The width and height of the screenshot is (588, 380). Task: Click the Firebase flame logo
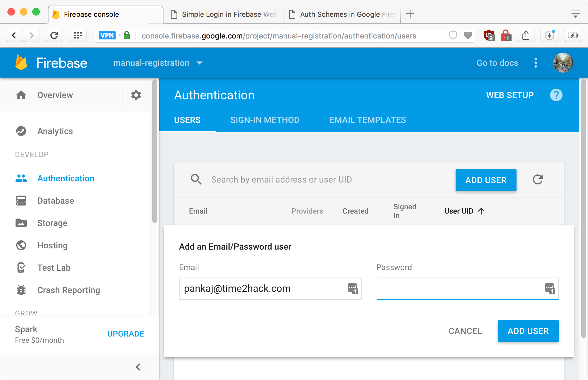[21, 62]
